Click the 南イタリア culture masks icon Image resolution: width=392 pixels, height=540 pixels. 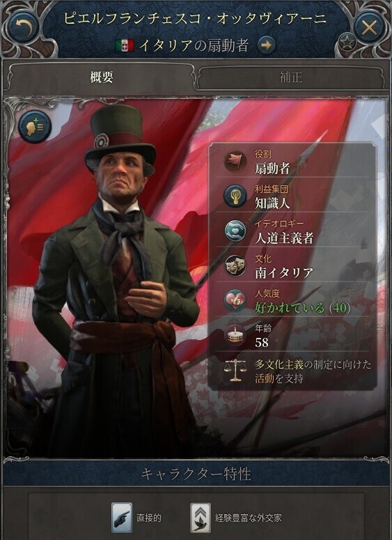235,265
